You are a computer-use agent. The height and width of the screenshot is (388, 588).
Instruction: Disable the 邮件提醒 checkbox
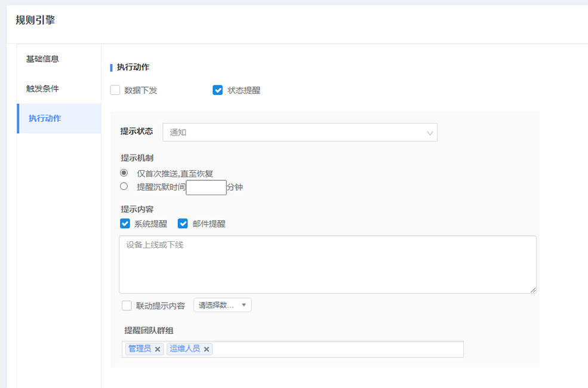coord(183,224)
